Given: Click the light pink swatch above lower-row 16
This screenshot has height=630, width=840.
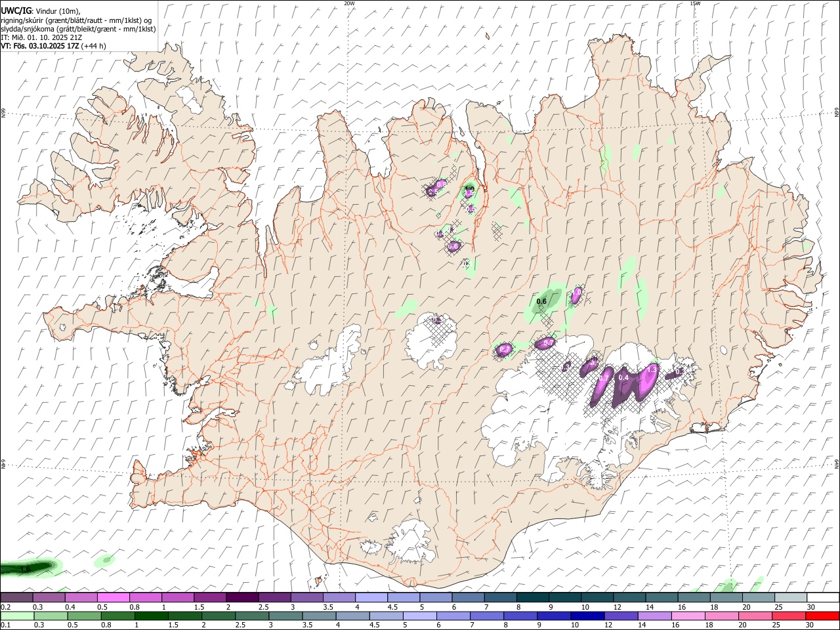Looking at the screenshot, I should (688, 616).
